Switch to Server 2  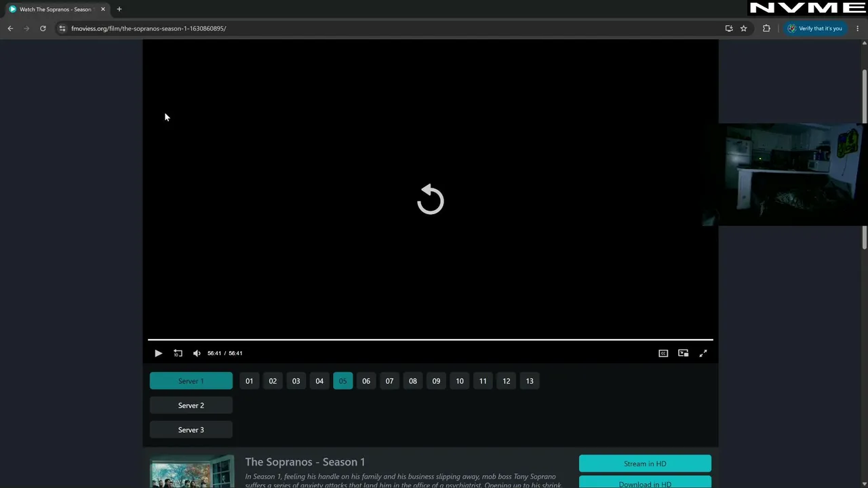click(191, 405)
